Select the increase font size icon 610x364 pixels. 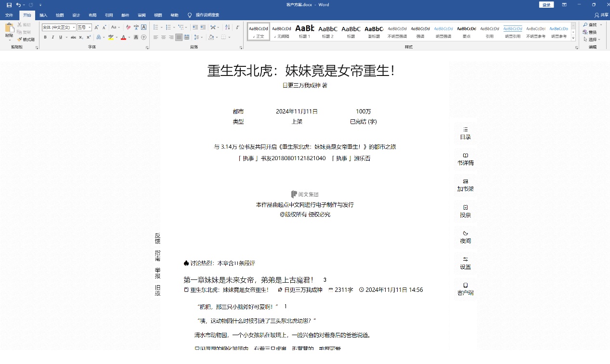[x=96, y=27]
